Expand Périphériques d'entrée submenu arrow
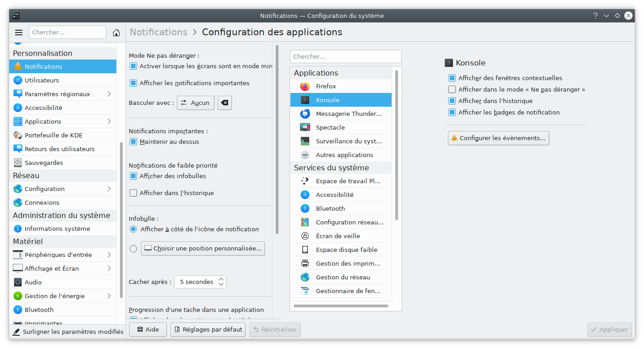 point(109,255)
